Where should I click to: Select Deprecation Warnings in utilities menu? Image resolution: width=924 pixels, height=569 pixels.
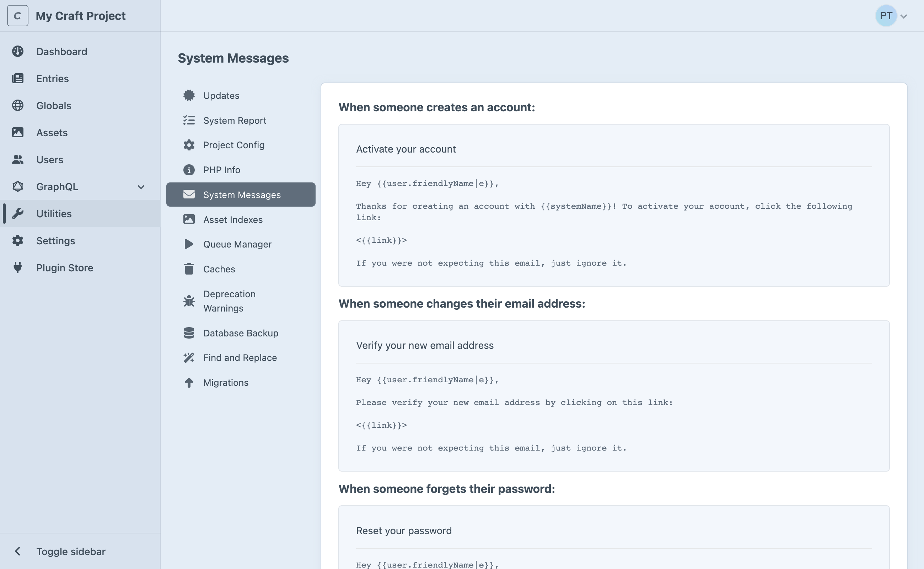[230, 301]
